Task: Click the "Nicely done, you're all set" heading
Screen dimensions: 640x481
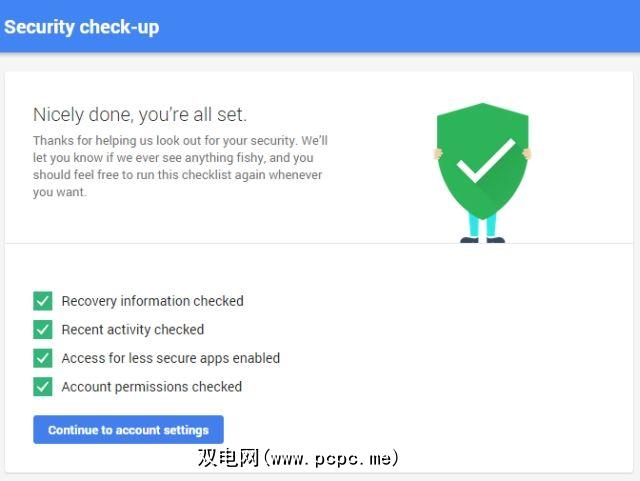Action: coord(139,114)
